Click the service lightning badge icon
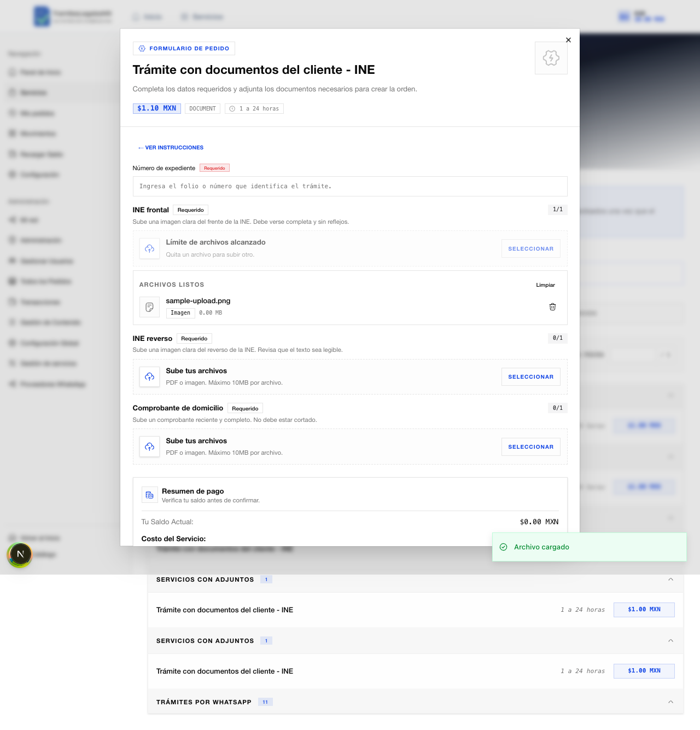The height and width of the screenshot is (730, 700). pos(551,58)
